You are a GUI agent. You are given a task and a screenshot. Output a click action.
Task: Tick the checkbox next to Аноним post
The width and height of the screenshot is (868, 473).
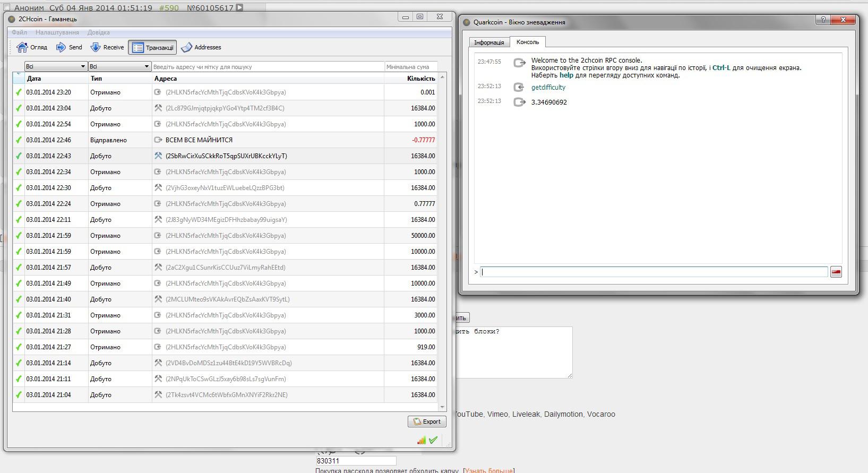pyautogui.click(x=7, y=7)
